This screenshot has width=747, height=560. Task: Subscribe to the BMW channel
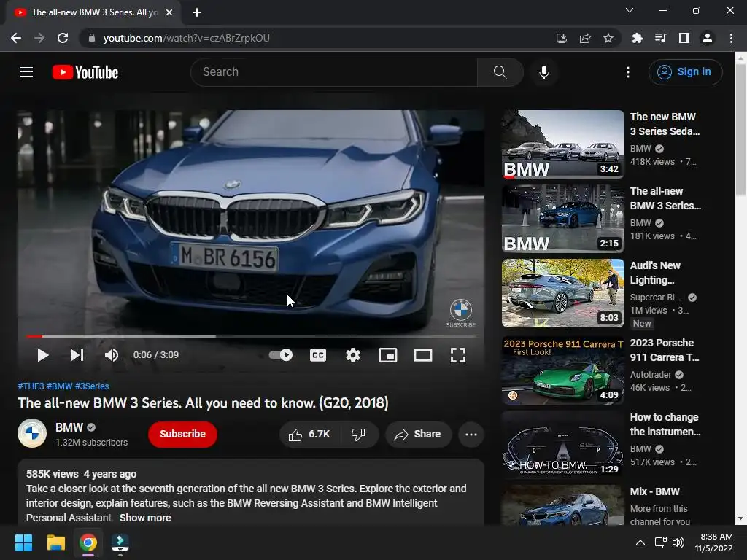click(x=182, y=434)
